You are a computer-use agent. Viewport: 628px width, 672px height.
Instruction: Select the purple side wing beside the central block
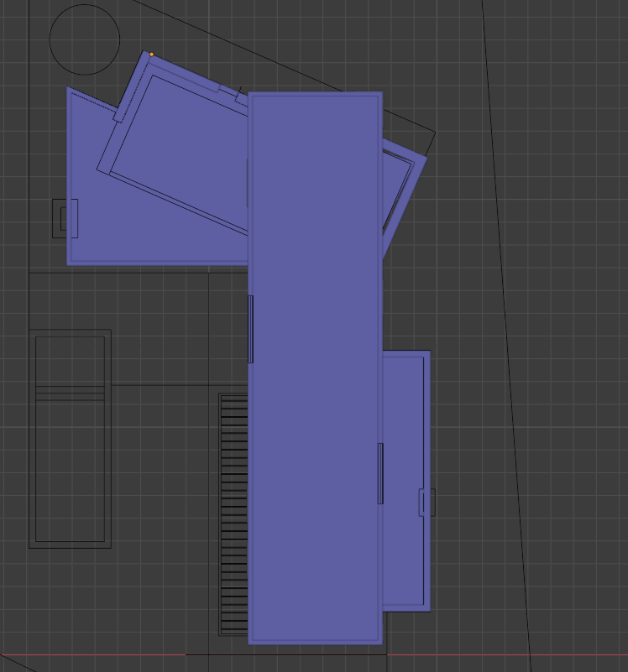tap(406, 481)
